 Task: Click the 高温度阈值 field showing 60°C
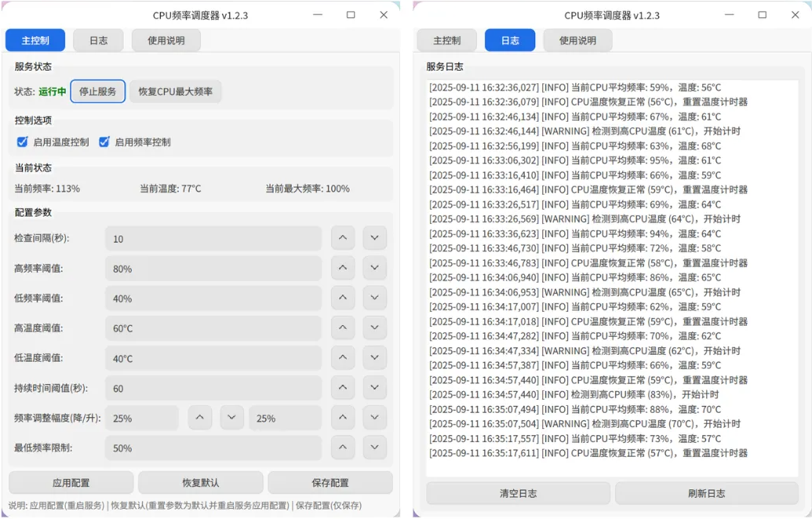[213, 328]
